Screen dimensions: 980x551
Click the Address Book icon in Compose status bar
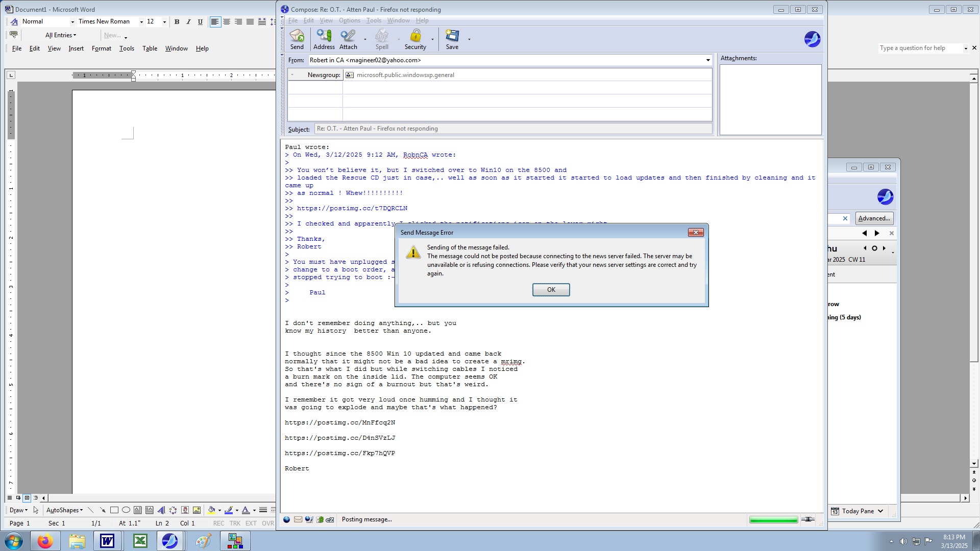tap(320, 519)
